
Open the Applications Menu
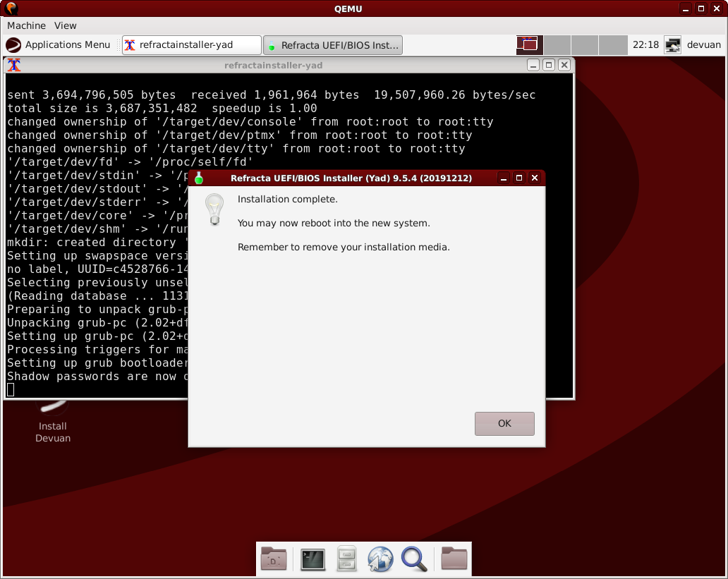(59, 44)
